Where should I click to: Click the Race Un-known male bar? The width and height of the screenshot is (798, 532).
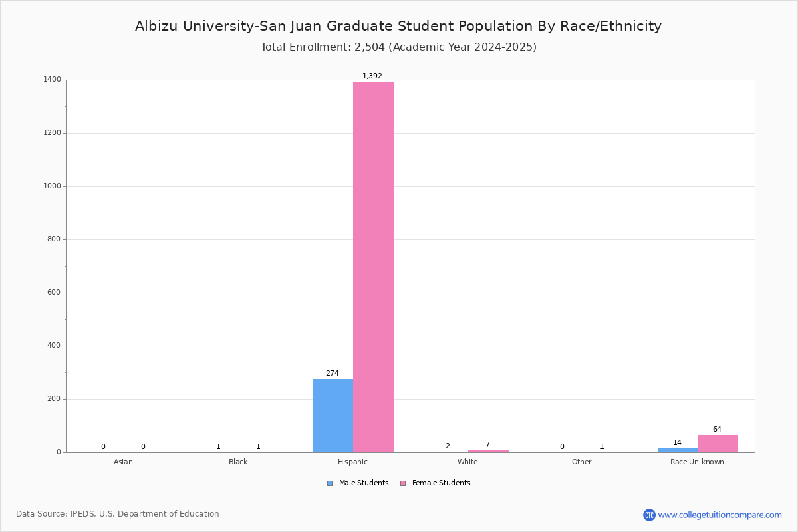point(678,450)
